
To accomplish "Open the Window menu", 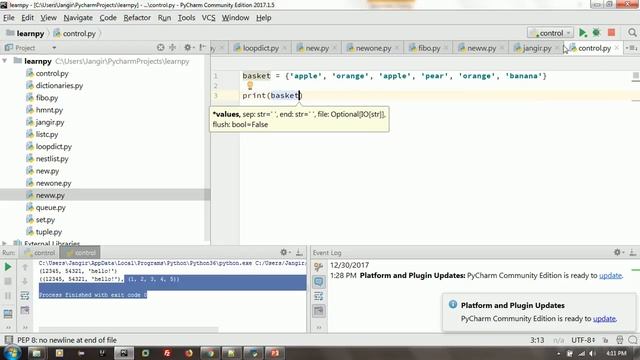I will coord(235,18).
